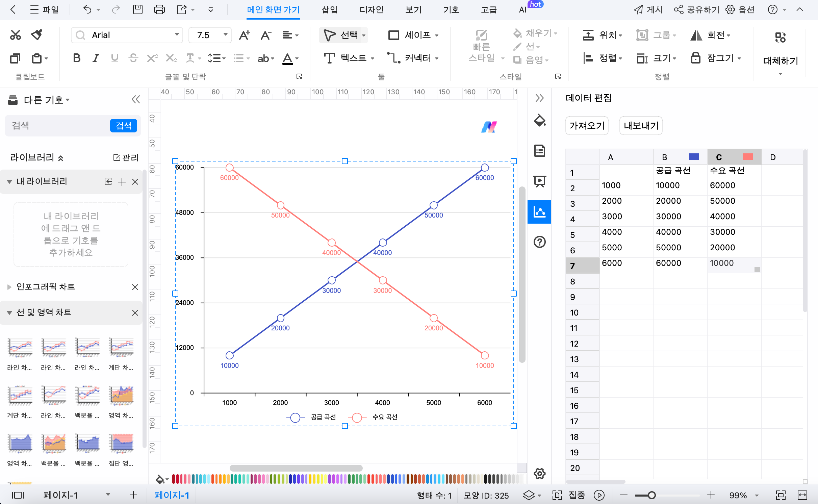The image size is (818, 504).
Task: Open the 고급 tab
Action: [x=489, y=9]
